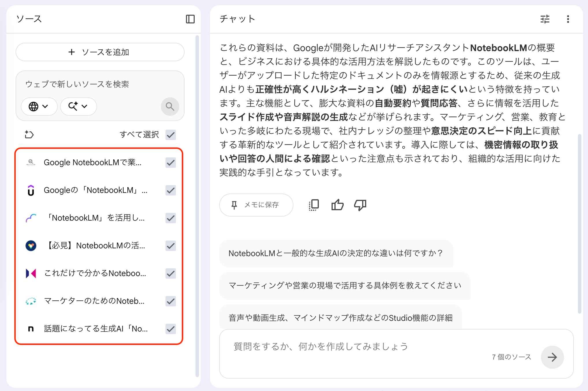Ask 音声や動画生成、マインドマップ suggested question
Screen dimensions: 588x391
341,317
